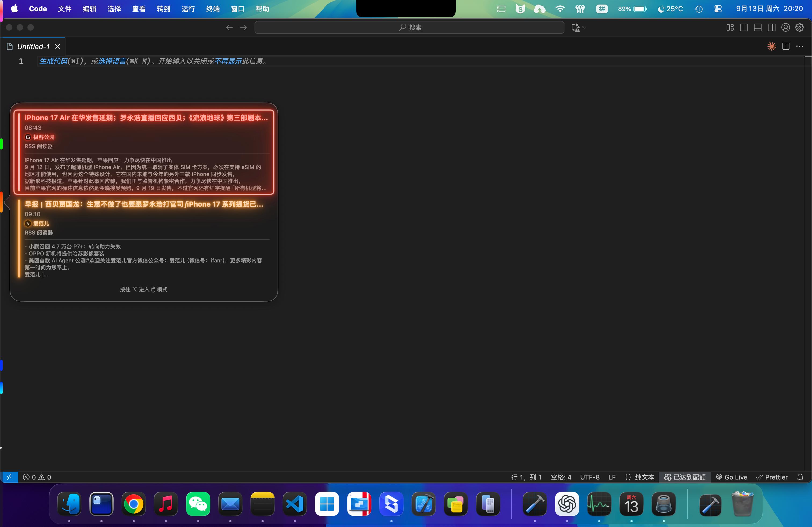Screen dimensions: 812x527
Task: Open the 终端 menu
Action: click(213, 9)
